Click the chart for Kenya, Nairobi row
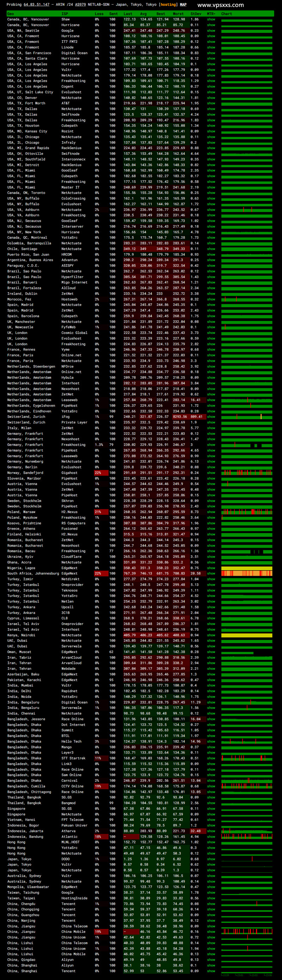 tap(247, 635)
